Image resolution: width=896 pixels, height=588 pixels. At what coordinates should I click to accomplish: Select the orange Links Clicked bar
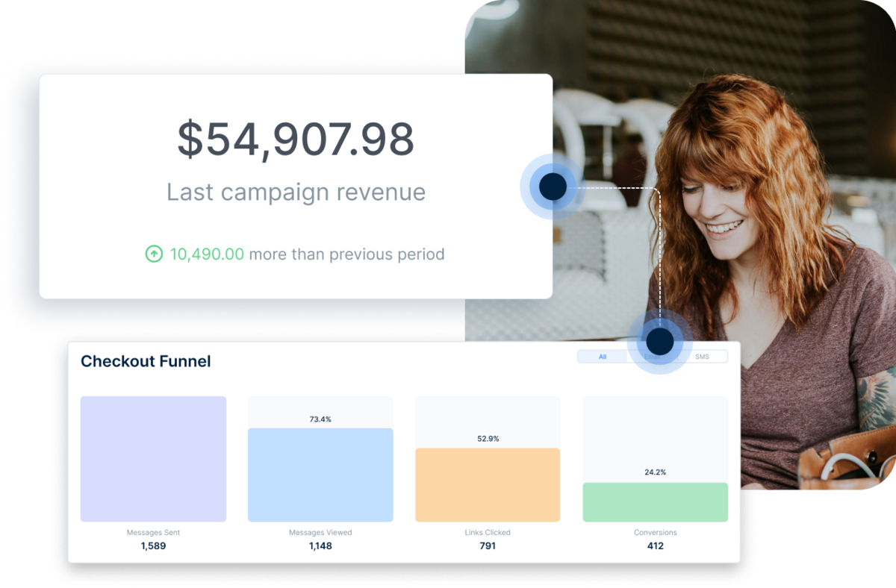click(488, 484)
